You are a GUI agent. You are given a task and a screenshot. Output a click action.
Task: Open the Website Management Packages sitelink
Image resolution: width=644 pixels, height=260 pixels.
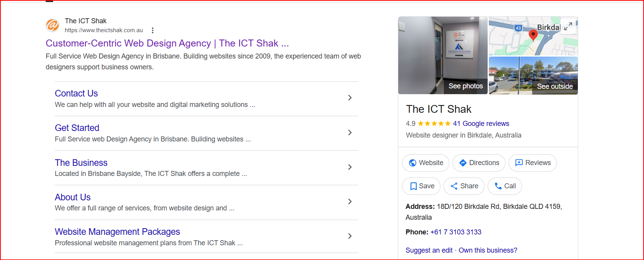(x=117, y=232)
